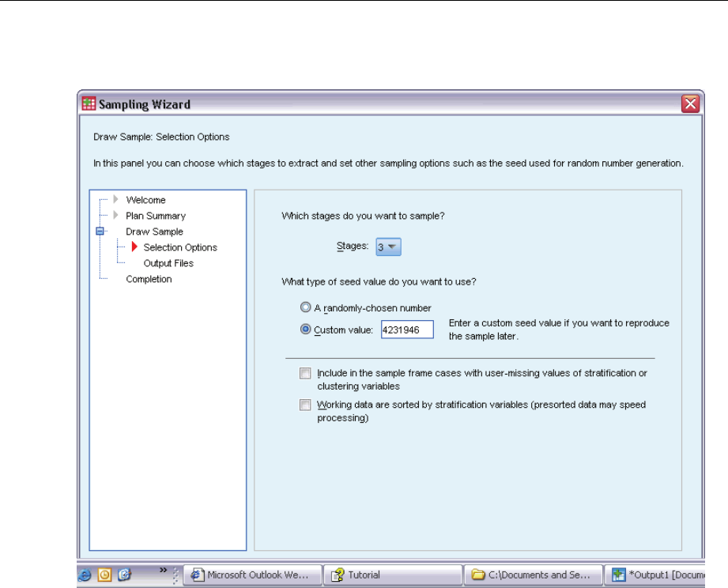Select the randomly-chosen number seed option
The height and width of the screenshot is (588, 728).
point(305,307)
